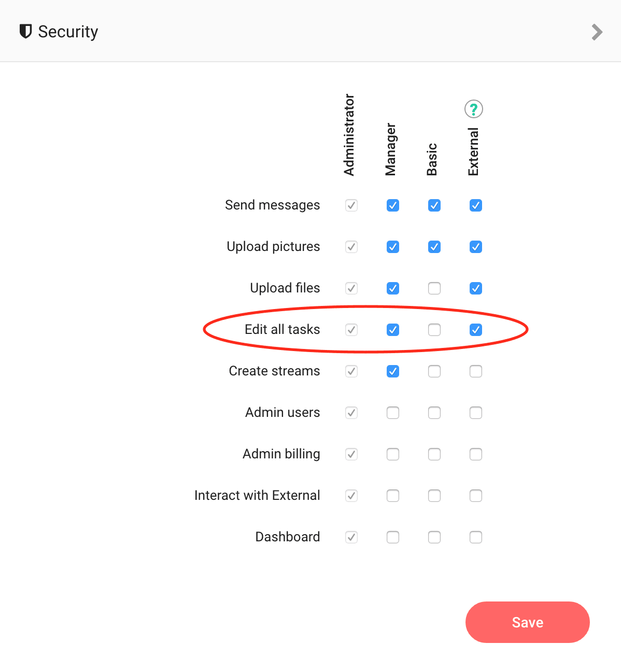This screenshot has width=621, height=672.
Task: Disable Create streams for Manager
Action: 393,371
